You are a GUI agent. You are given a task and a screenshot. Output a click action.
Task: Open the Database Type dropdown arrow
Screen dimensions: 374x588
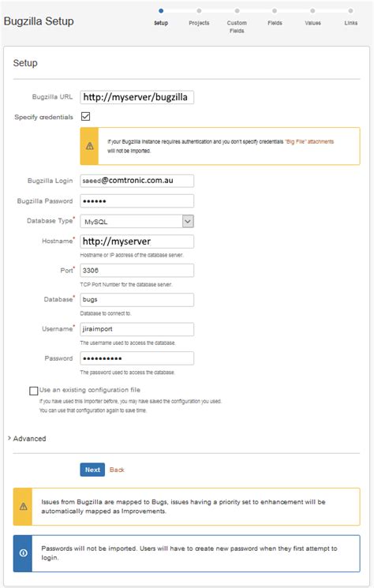(188, 221)
